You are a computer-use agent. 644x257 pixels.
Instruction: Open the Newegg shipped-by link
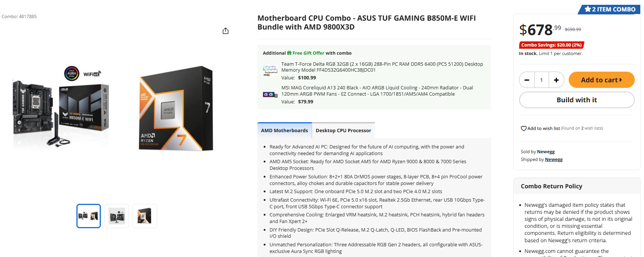coord(554,159)
